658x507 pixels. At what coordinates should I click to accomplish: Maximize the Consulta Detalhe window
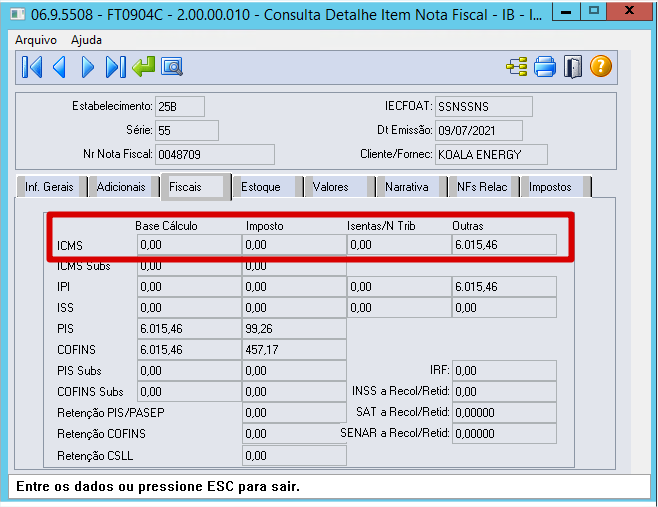(x=593, y=11)
